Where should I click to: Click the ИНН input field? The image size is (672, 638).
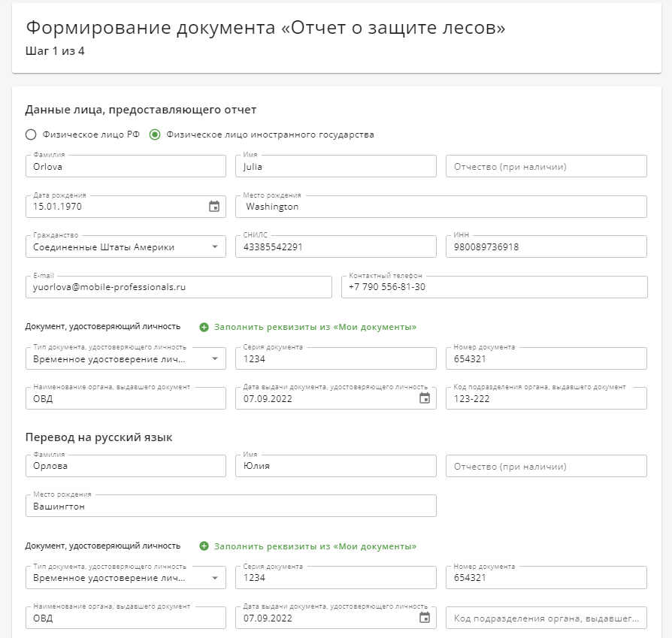click(x=546, y=246)
